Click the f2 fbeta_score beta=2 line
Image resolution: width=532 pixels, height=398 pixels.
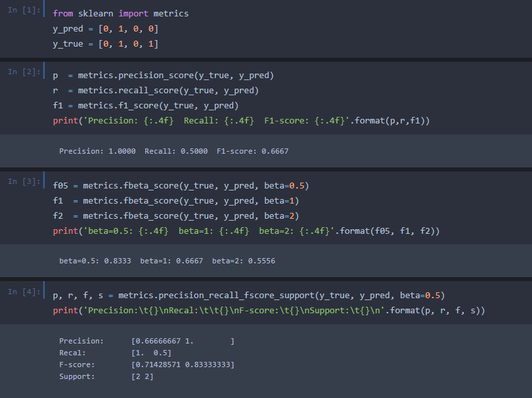176,216
